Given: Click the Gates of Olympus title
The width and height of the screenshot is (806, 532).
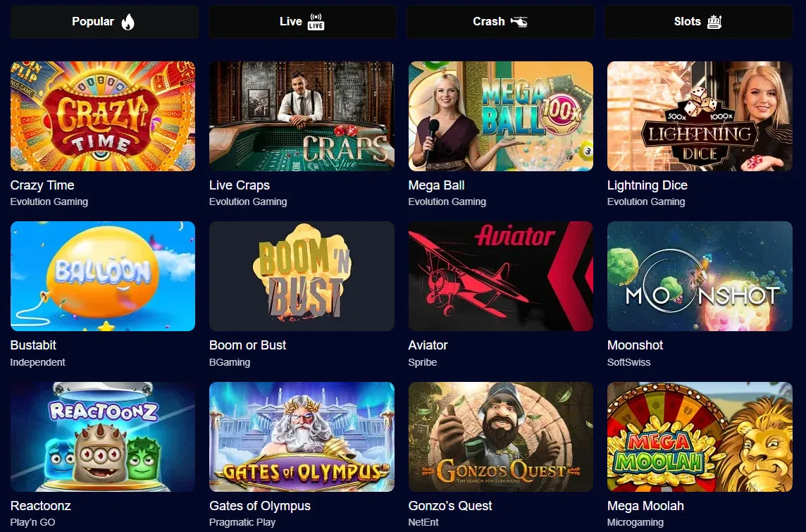Looking at the screenshot, I should pyautogui.click(x=259, y=506).
